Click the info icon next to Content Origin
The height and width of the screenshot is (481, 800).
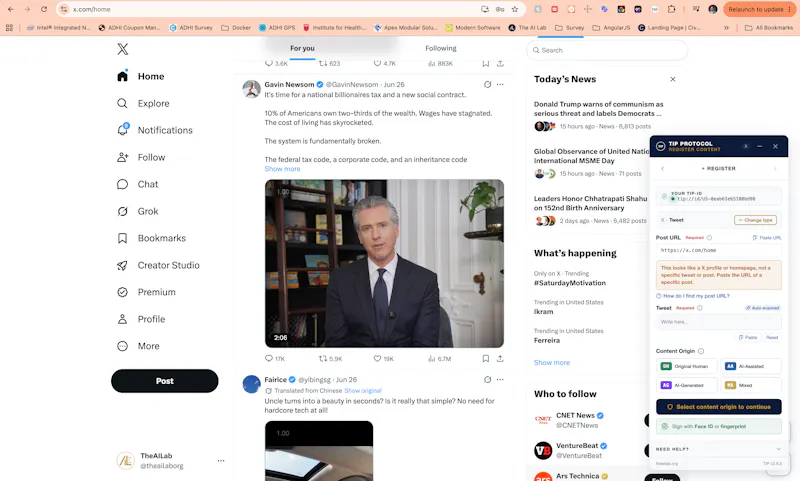tap(701, 351)
